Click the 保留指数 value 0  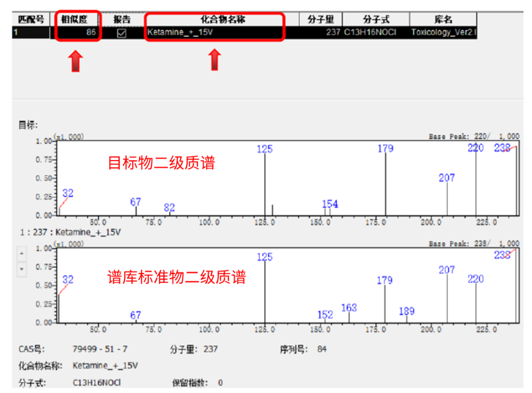coord(220,383)
